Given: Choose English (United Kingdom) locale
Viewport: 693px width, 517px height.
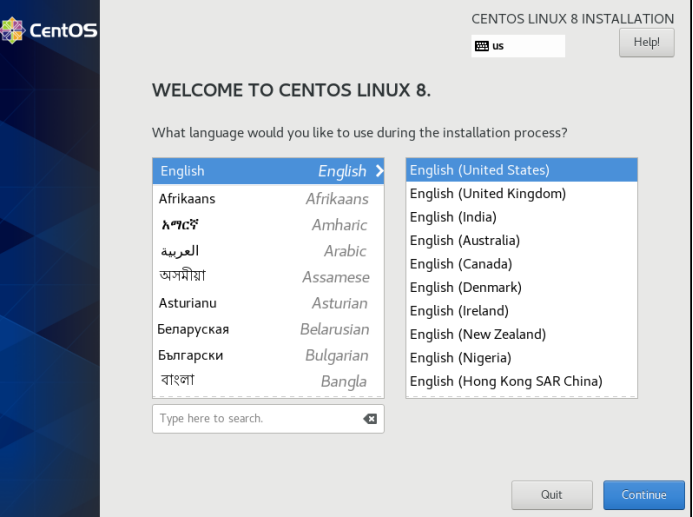Looking at the screenshot, I should point(522,194).
